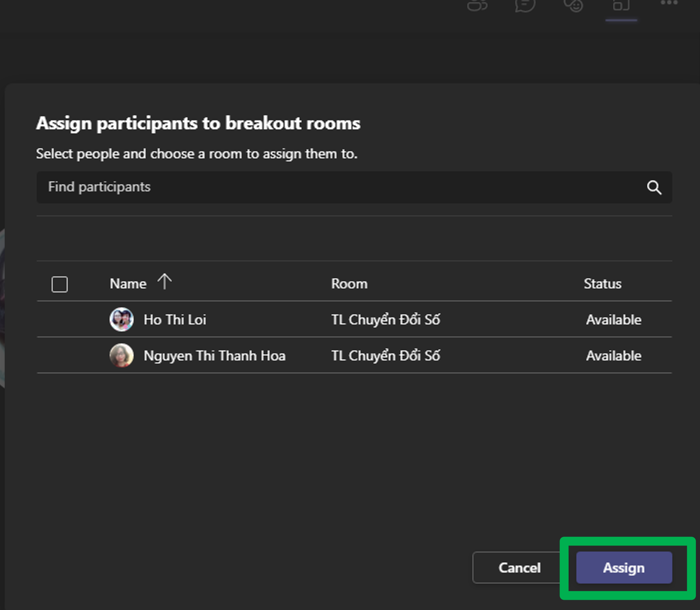Screen dimensions: 700x610
Task: Tick the select-all participants checkbox
Action: click(x=60, y=284)
